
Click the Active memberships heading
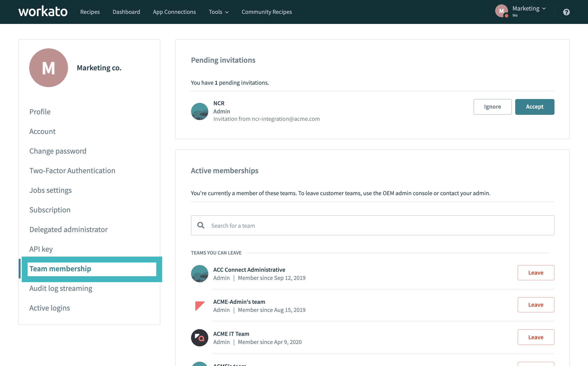pyautogui.click(x=224, y=171)
